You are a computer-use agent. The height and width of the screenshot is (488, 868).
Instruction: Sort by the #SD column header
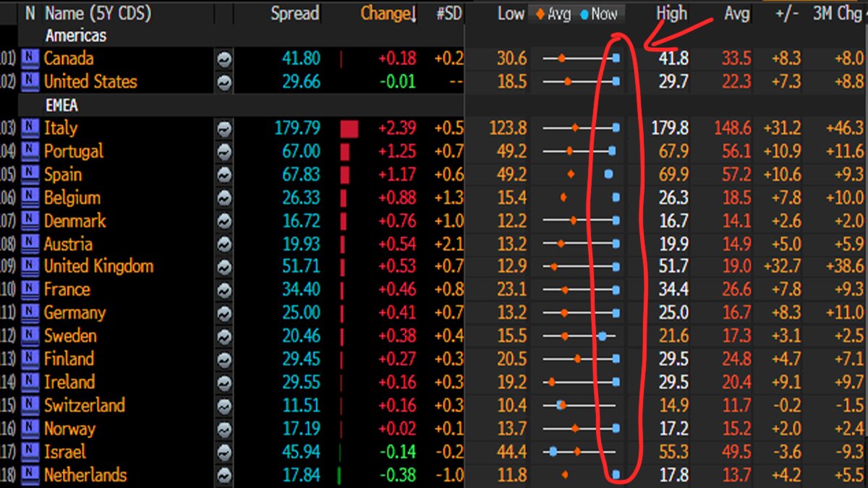point(448,14)
